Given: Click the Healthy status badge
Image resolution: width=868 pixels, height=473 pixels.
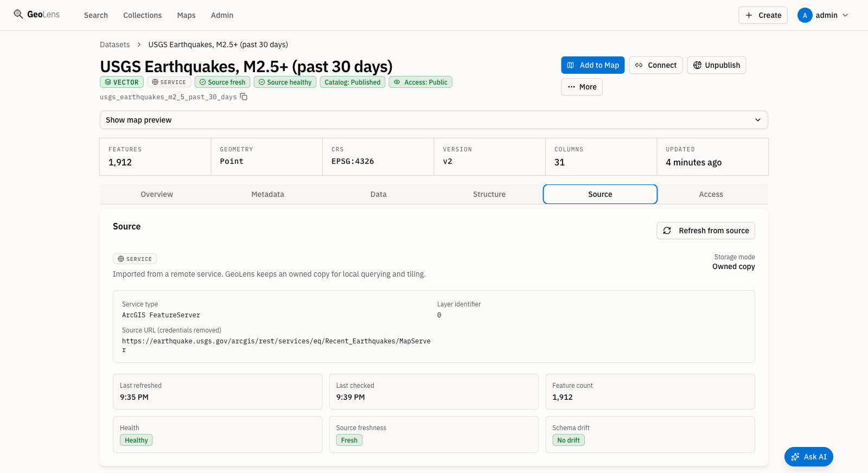Looking at the screenshot, I should [x=136, y=440].
